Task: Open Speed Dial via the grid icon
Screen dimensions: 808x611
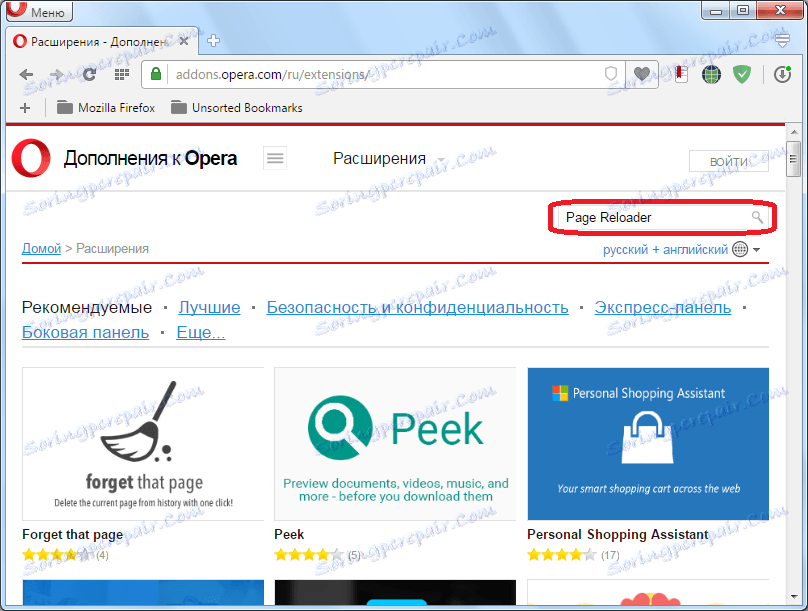Action: (x=122, y=74)
